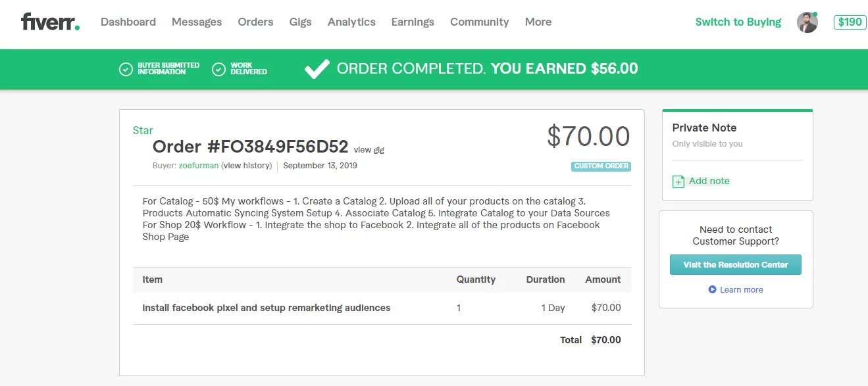The height and width of the screenshot is (386, 868).
Task: Click the Learn more play icon
Action: pos(712,290)
